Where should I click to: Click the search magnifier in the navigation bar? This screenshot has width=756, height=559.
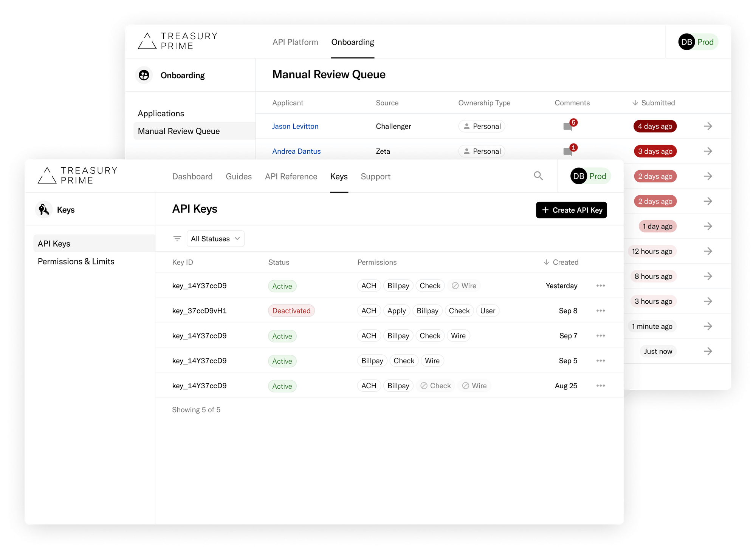click(538, 176)
